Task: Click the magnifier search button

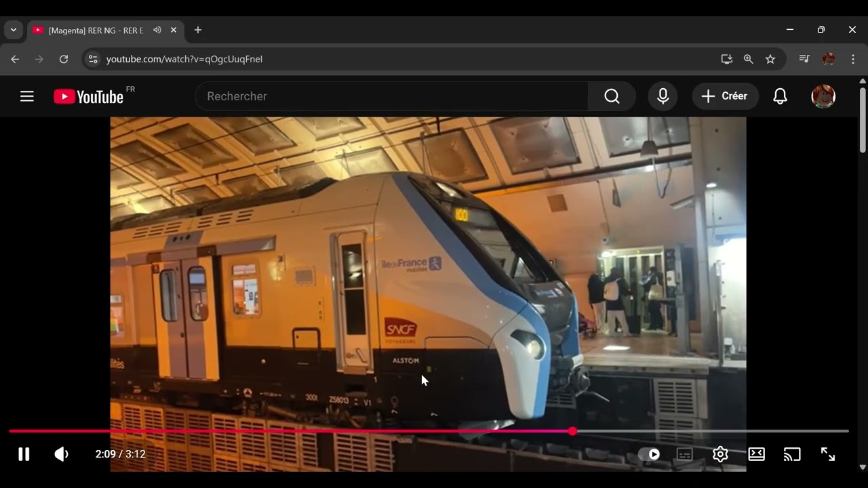Action: 612,96
